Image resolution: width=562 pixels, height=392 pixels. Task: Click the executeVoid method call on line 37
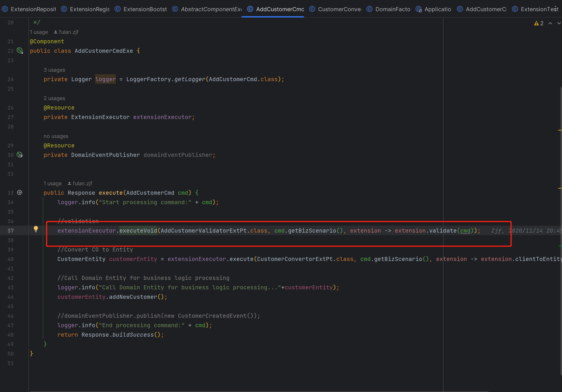click(x=138, y=231)
